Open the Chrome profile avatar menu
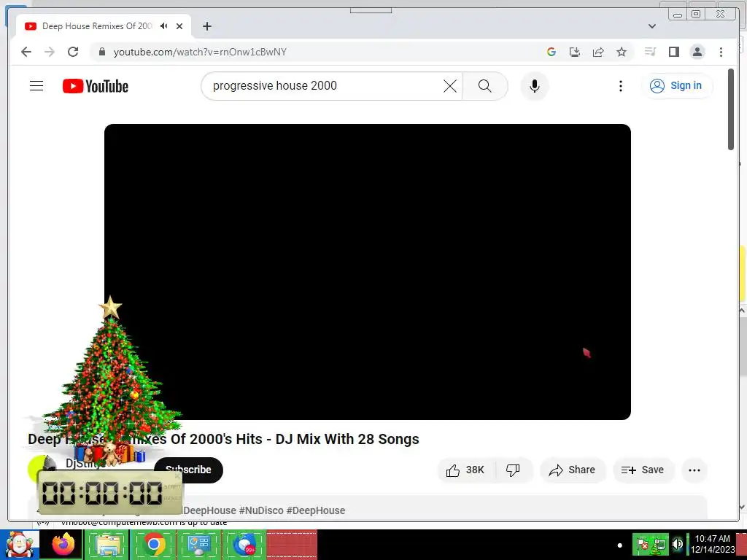This screenshot has height=560, width=747. [697, 52]
